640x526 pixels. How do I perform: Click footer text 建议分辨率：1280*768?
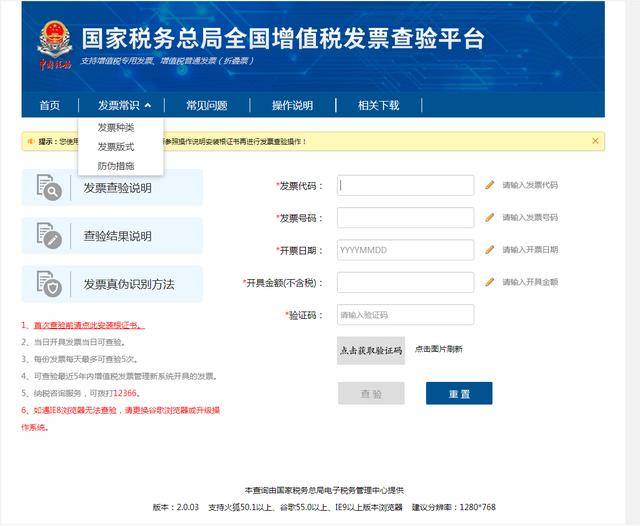coord(454,507)
